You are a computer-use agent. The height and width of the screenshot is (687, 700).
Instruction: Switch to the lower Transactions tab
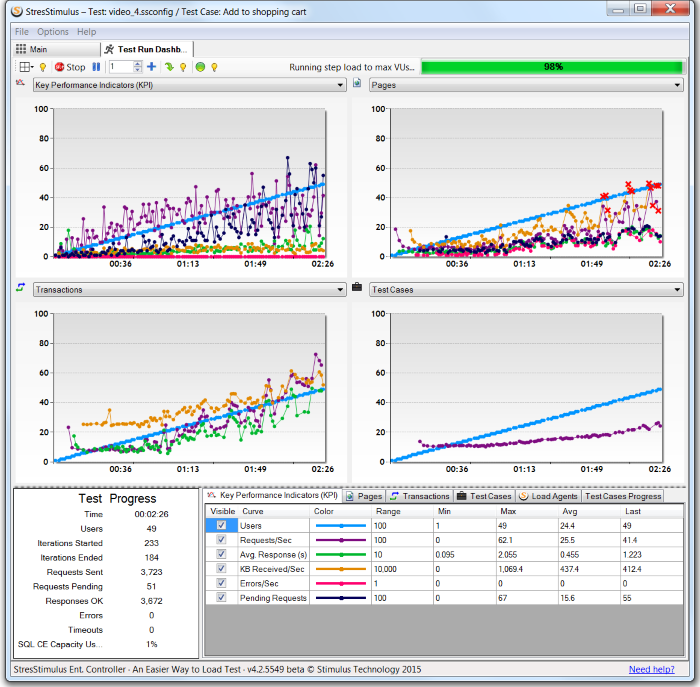[x=420, y=496]
